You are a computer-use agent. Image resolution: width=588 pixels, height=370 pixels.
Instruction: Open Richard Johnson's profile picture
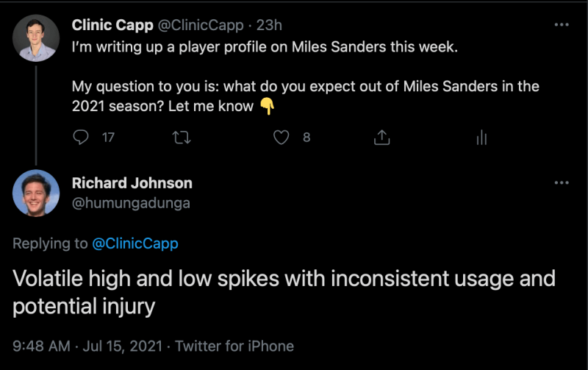(x=36, y=193)
